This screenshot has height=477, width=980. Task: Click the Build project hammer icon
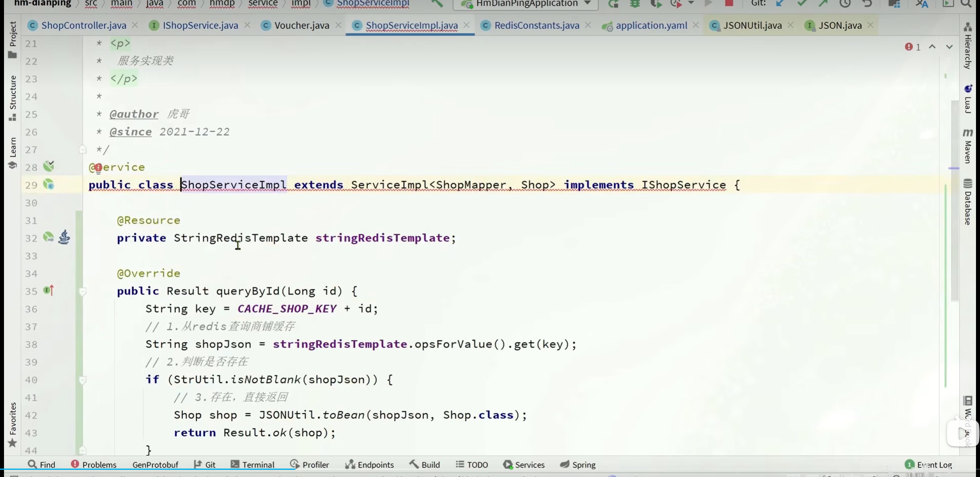tap(437, 4)
